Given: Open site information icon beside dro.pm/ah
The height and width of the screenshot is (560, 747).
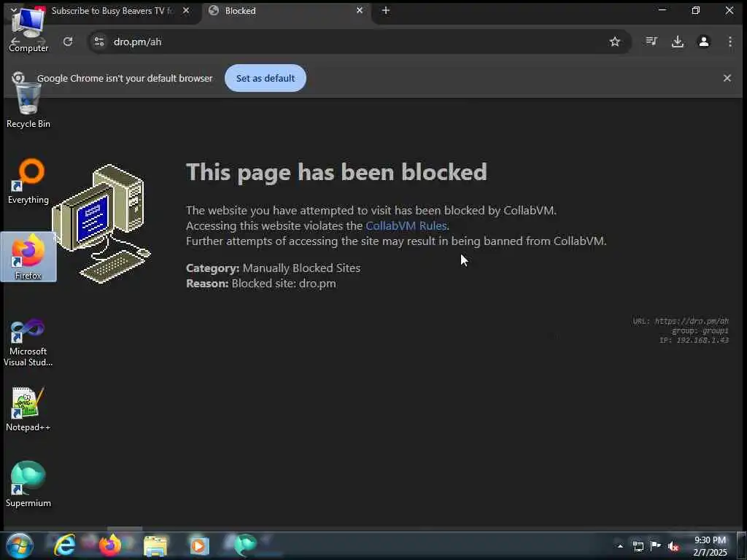Looking at the screenshot, I should pos(99,42).
